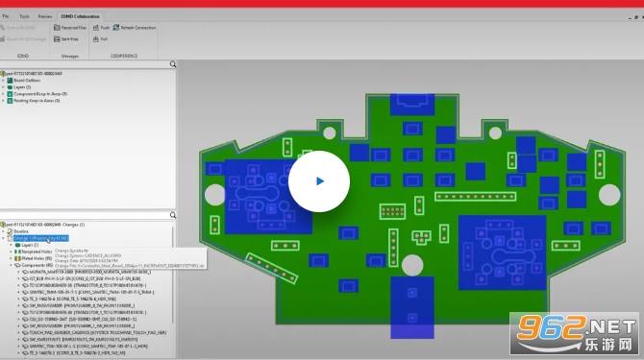Click the upper tree panel search magnifier
The height and width of the screenshot is (360, 644).
pos(173,64)
